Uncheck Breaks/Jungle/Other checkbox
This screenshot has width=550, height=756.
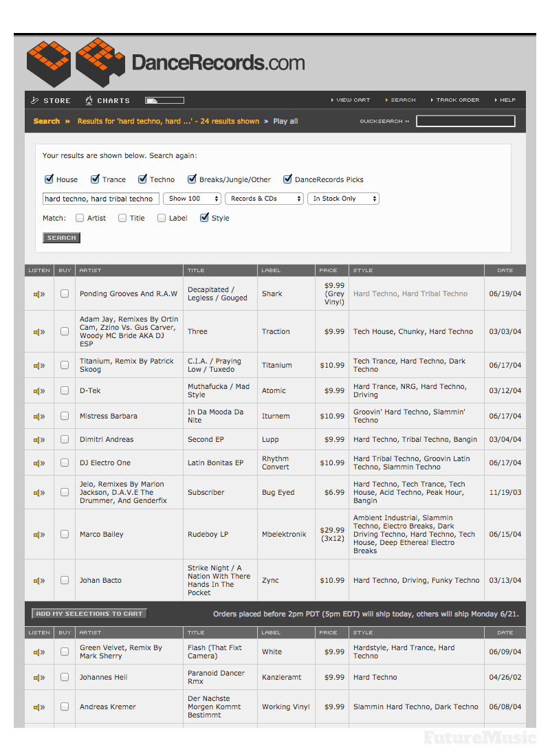(192, 179)
